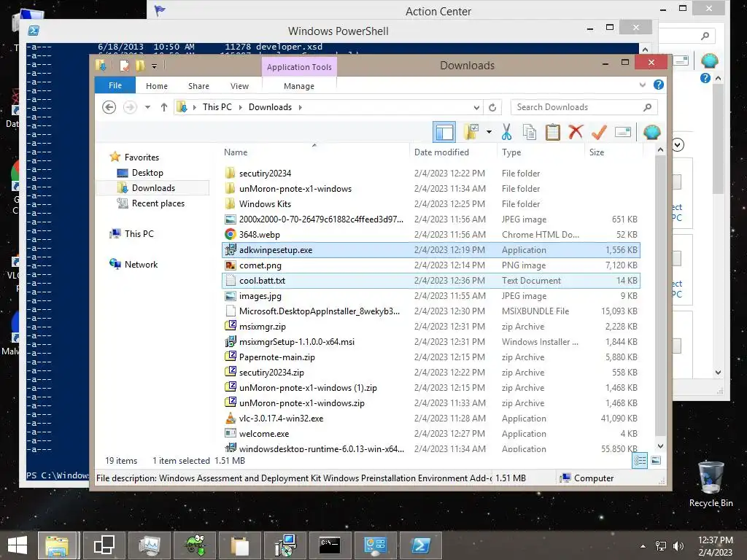
Task: Open the recent locations dropdown arrow
Action: point(147,107)
